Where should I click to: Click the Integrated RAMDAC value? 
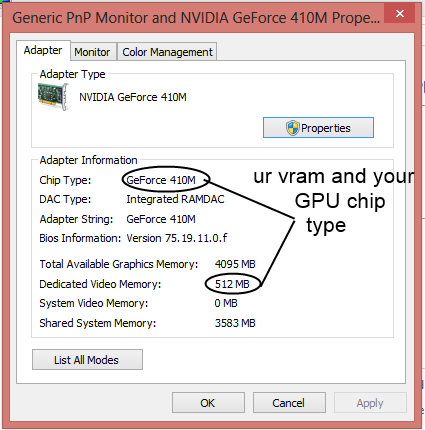click(x=175, y=199)
